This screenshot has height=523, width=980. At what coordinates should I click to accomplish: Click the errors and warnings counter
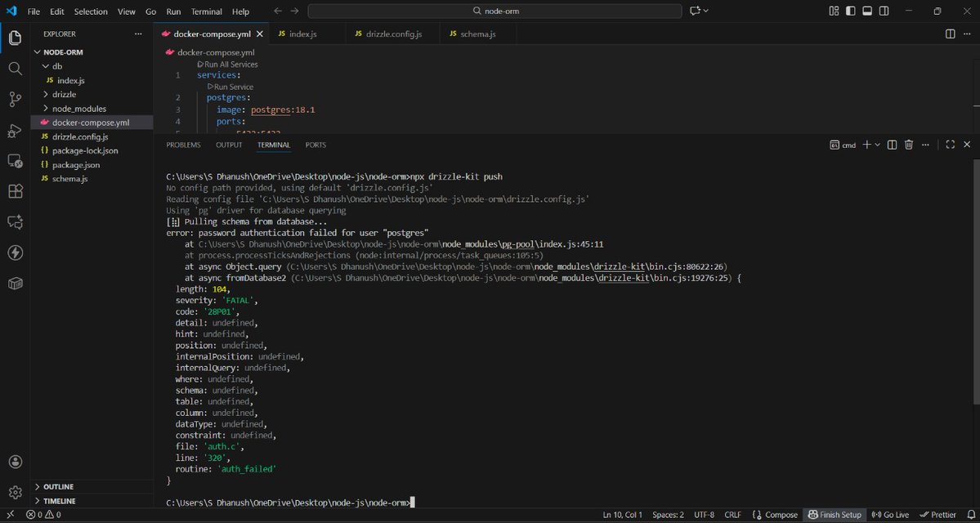(43, 515)
